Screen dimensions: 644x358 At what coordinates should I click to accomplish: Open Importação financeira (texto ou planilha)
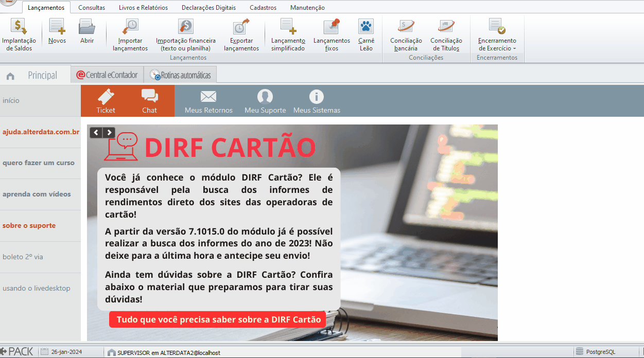186,34
